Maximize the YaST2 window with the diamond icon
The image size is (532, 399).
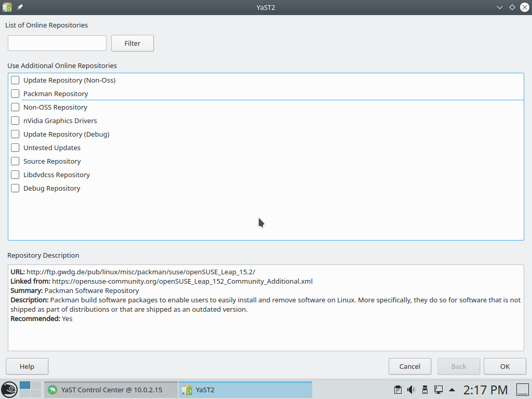click(x=512, y=7)
